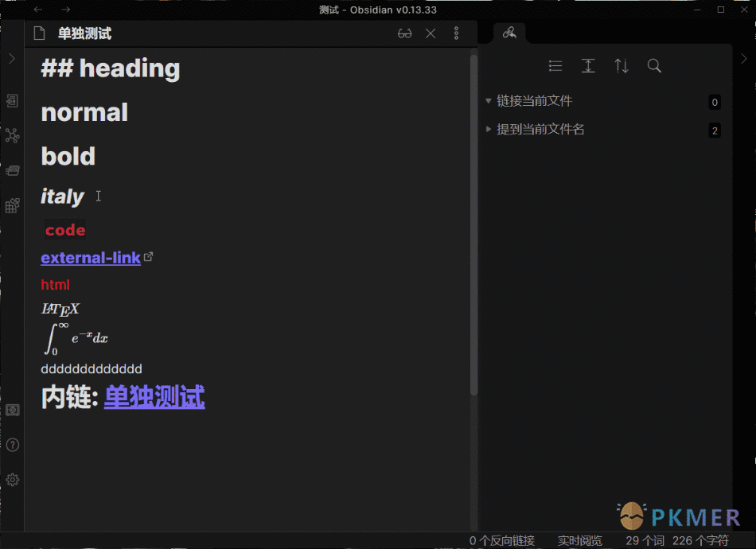Expand the 提到当前文件名 section
Viewport: 756px width, 549px height.
488,129
